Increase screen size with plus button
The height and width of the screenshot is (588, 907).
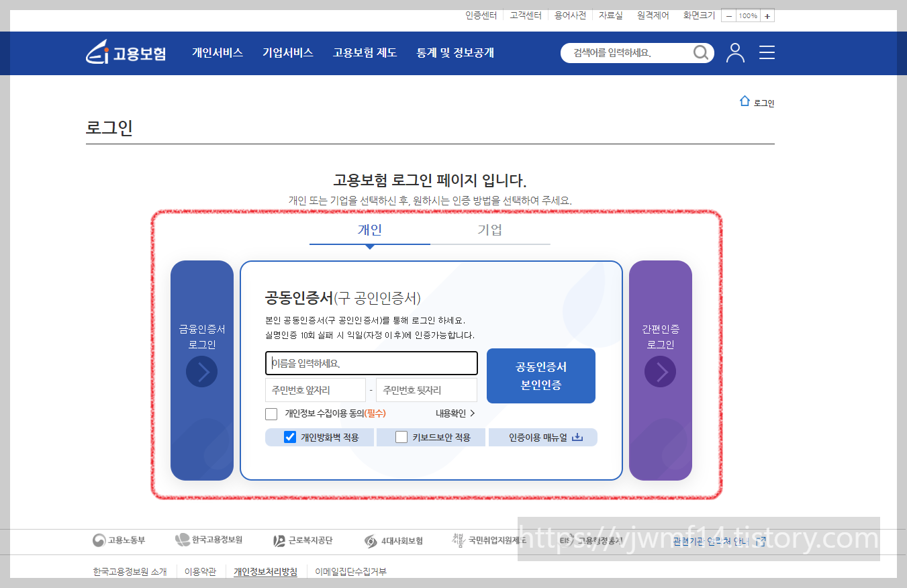pos(767,15)
